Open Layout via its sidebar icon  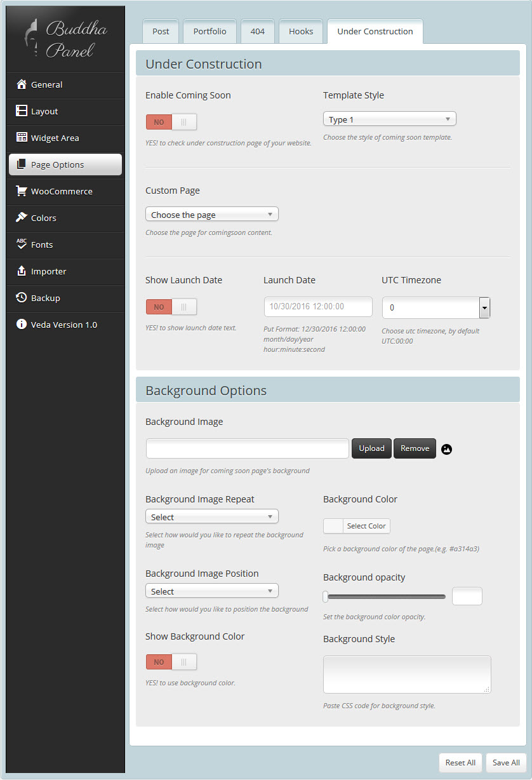click(x=22, y=111)
